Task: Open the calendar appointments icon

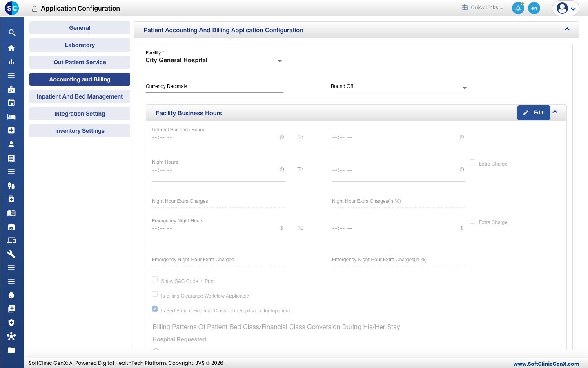Action: [11, 103]
